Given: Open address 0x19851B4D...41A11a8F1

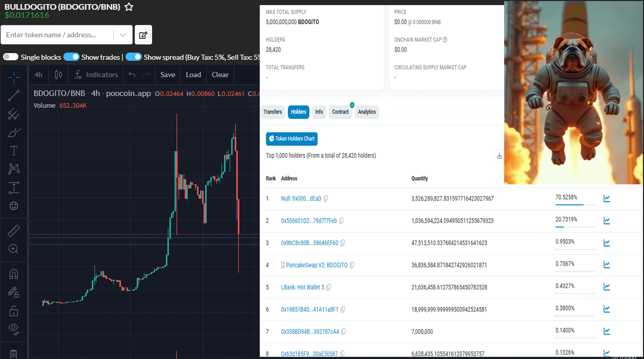Looking at the screenshot, I should tap(310, 309).
